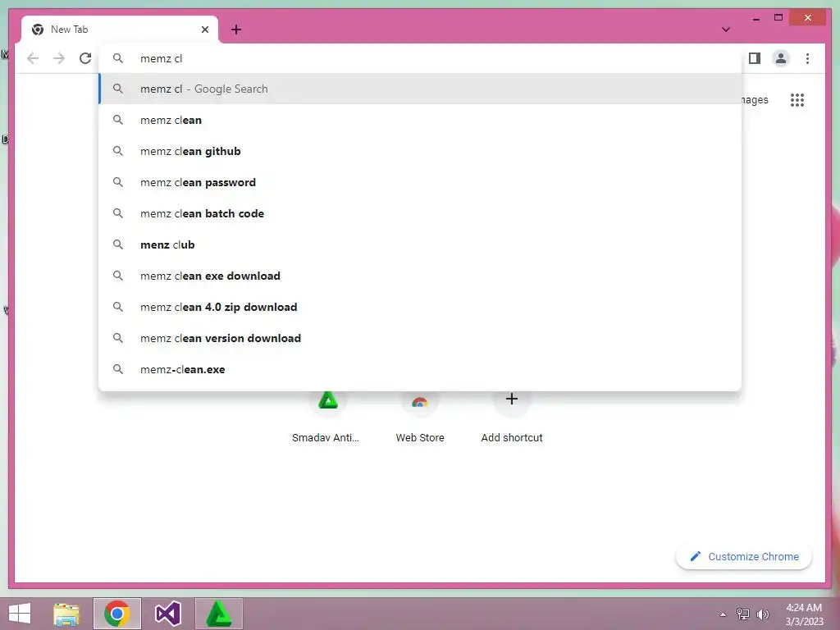Open the Windows Start button
The width and height of the screenshot is (840, 630).
click(x=20, y=614)
